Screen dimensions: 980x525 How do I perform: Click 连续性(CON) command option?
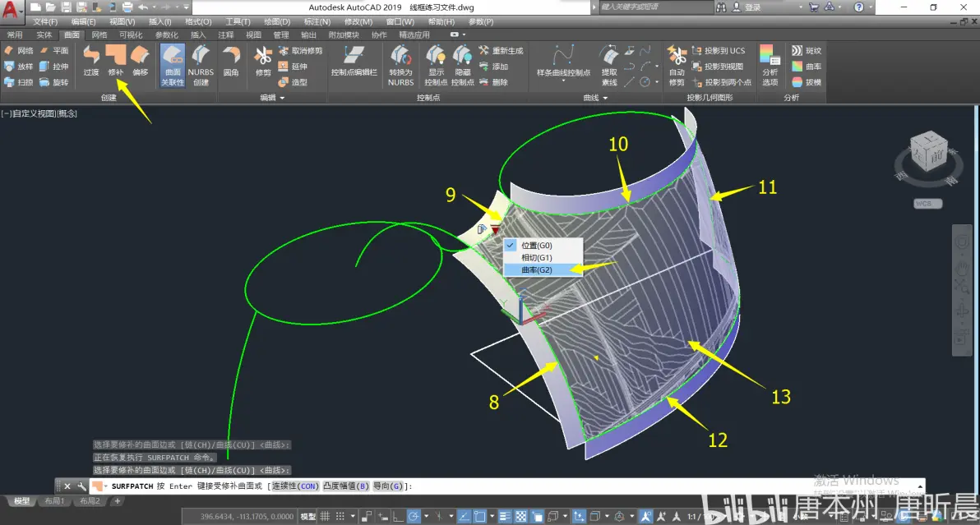[296, 486]
